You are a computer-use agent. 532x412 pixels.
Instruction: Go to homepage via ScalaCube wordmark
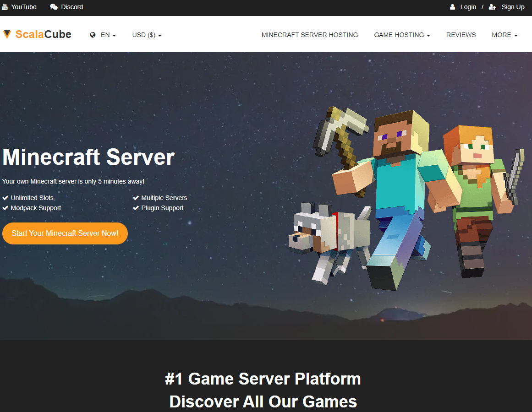point(44,34)
